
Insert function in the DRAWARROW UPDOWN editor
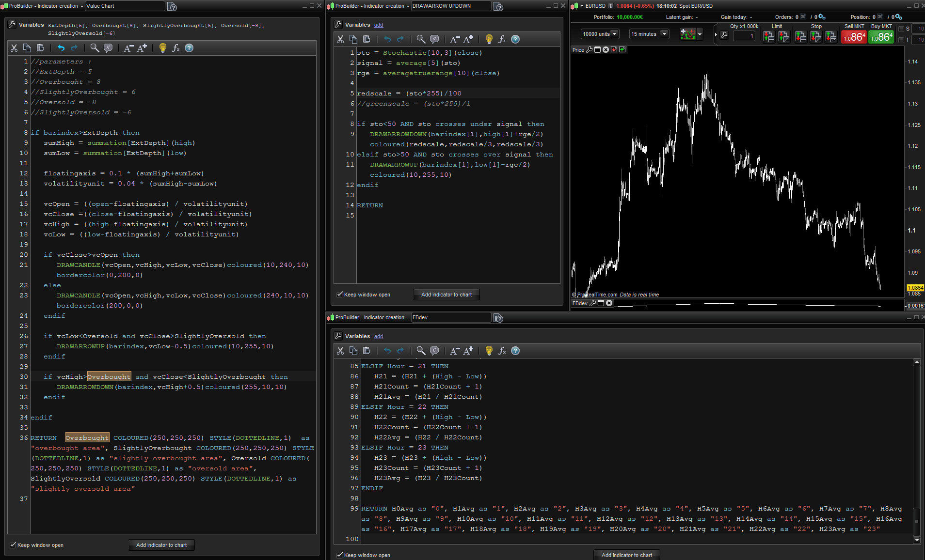pyautogui.click(x=502, y=39)
